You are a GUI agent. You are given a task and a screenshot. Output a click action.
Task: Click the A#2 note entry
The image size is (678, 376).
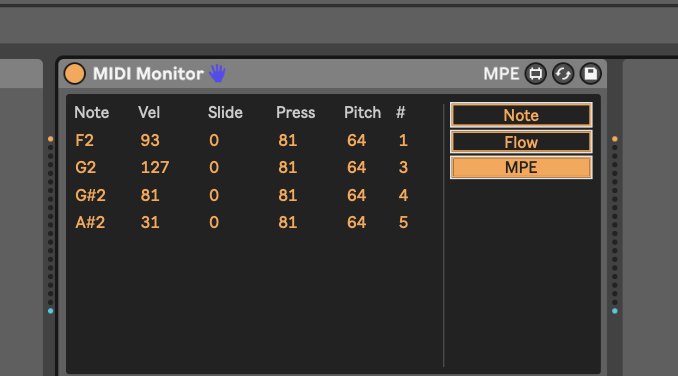click(x=90, y=223)
